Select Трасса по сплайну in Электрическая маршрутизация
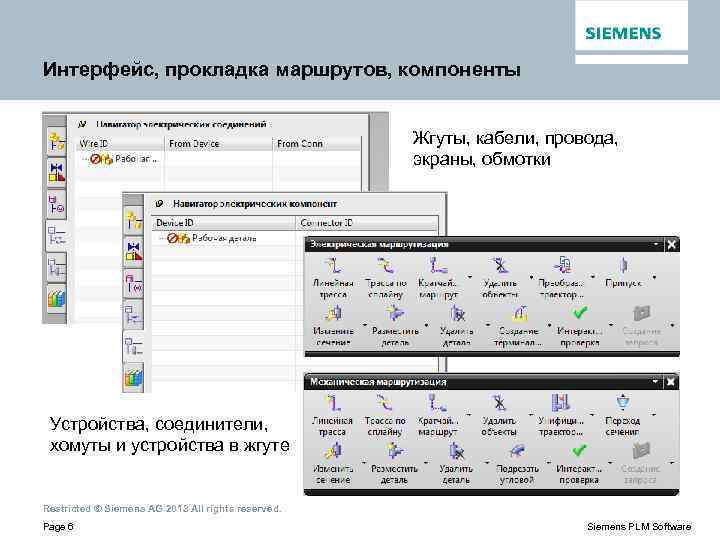This screenshot has height=540, width=720. click(x=386, y=278)
